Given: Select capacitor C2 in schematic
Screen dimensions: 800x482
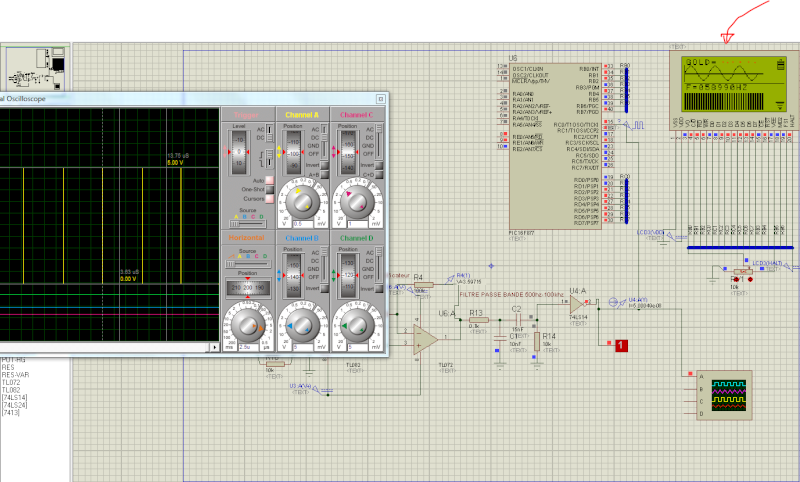Looking at the screenshot, I should tap(517, 320).
